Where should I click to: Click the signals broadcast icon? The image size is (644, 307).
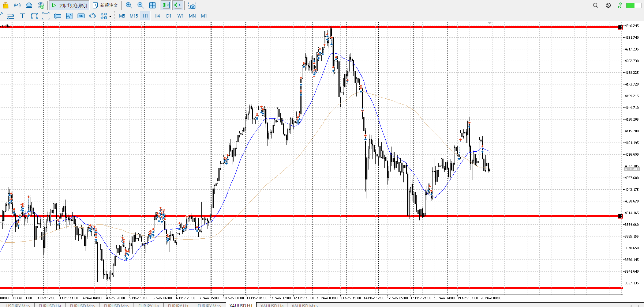pyautogui.click(x=17, y=5)
